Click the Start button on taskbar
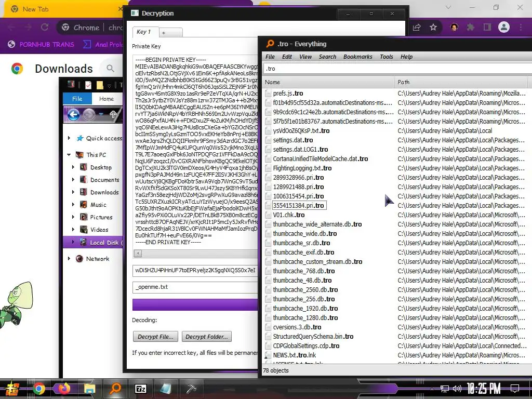532x399 pixels. (x=12, y=389)
